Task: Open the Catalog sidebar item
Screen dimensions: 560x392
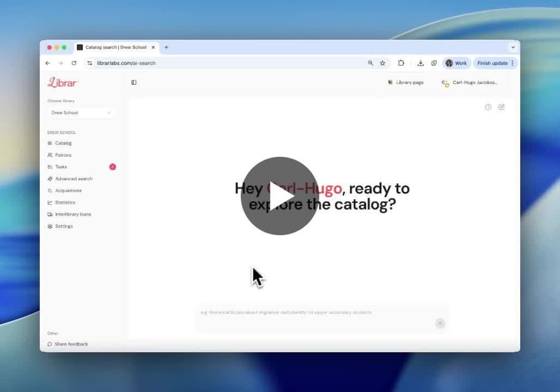Action: pos(63,143)
